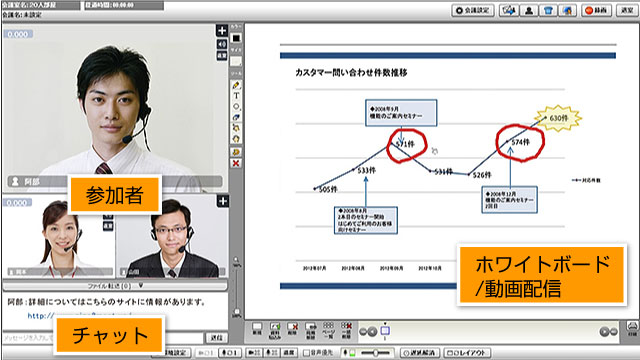Select the circle shape tool
640x360 pixels.
pyautogui.click(x=236, y=107)
